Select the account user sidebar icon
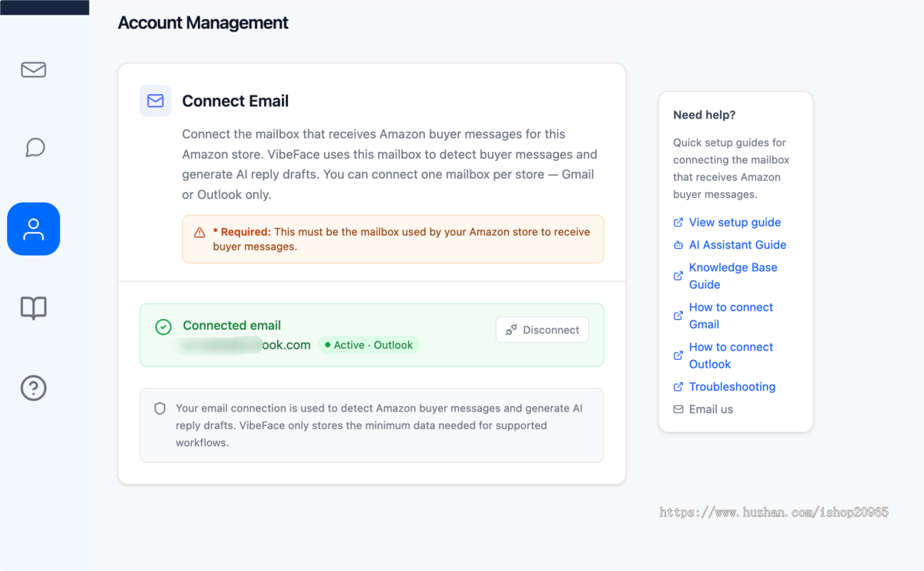Image resolution: width=924 pixels, height=571 pixels. tap(34, 229)
